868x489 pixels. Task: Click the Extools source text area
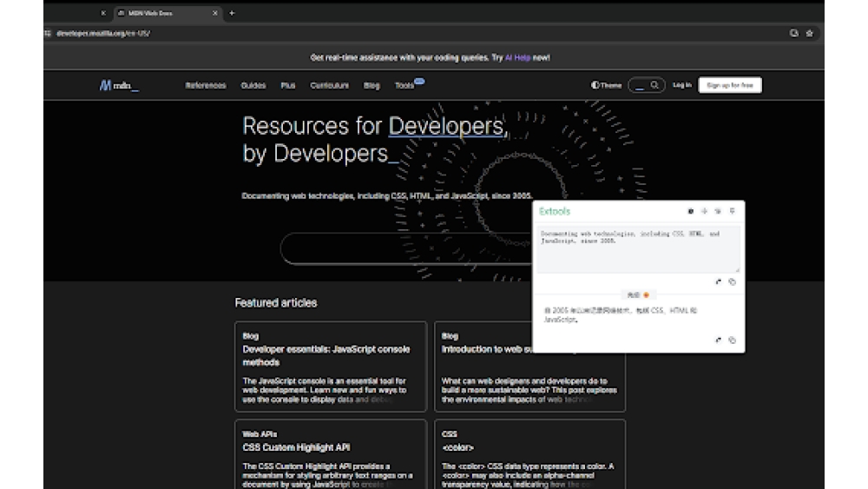[x=638, y=249]
